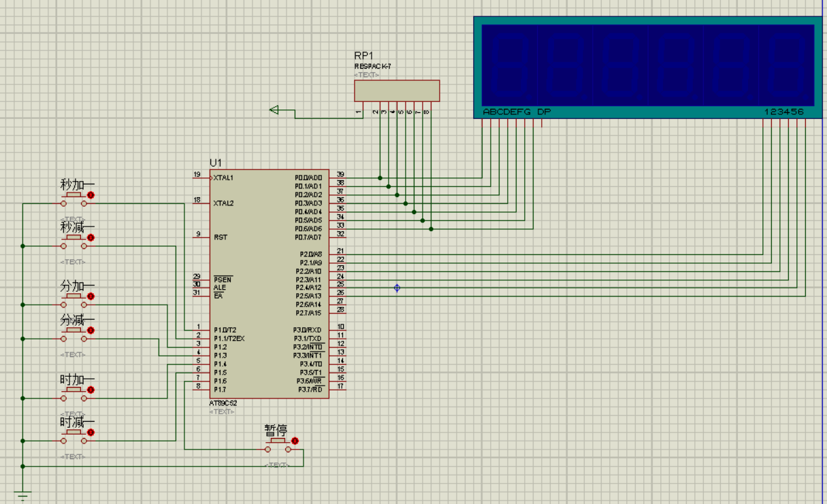Click the U1 reference label
The image size is (827, 504).
[216, 163]
